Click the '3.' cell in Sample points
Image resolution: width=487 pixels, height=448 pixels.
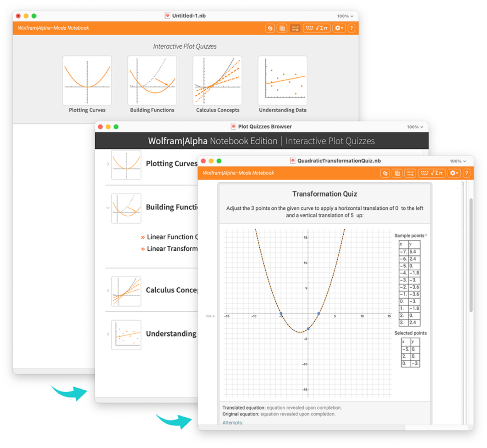[x=404, y=323]
